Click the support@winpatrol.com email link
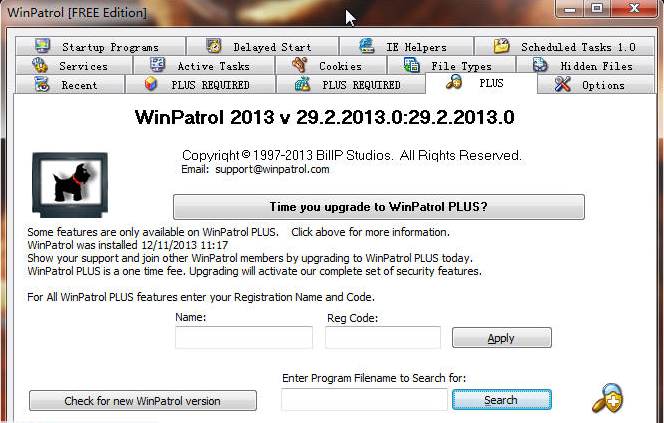Viewport: 664px width, 423px height. click(272, 169)
